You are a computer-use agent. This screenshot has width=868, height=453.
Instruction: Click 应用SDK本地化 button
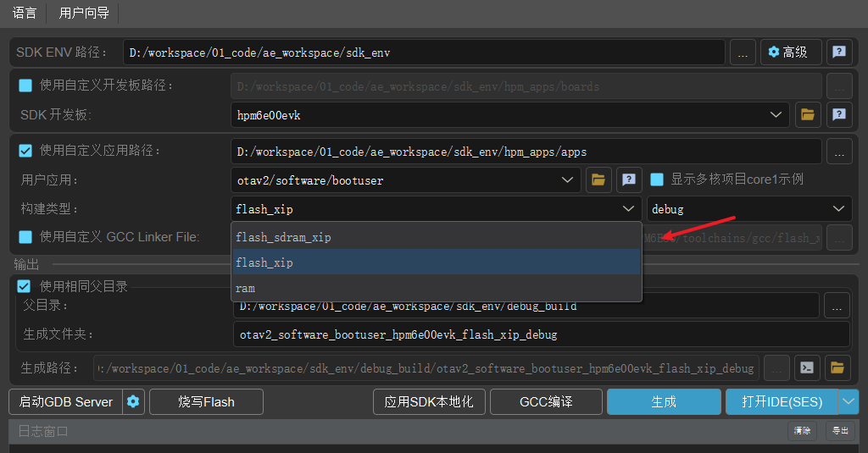coord(429,402)
